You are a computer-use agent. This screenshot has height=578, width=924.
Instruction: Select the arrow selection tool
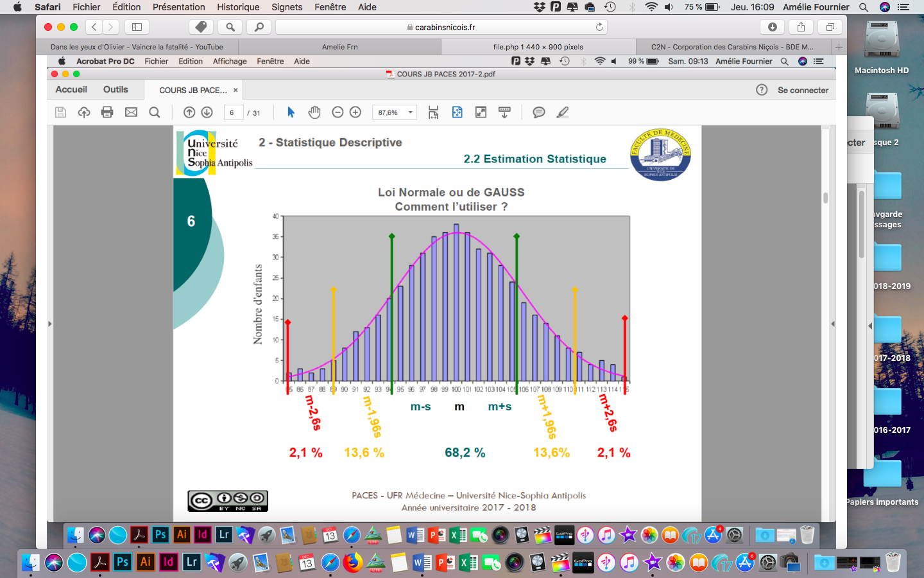[291, 112]
